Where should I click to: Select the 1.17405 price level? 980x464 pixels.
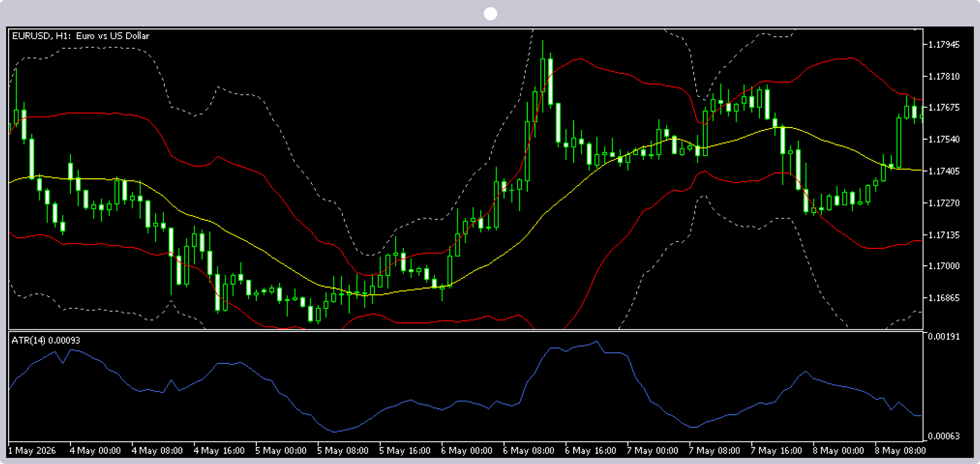click(x=944, y=171)
